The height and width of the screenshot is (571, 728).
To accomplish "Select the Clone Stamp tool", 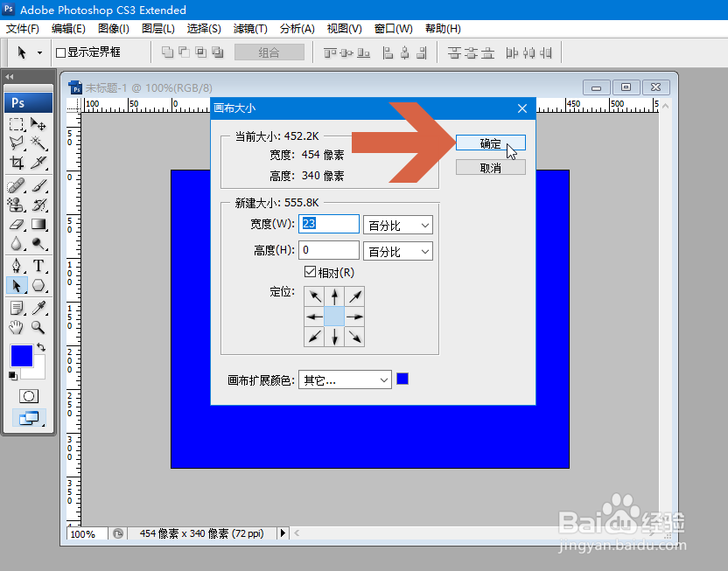I will (17, 205).
